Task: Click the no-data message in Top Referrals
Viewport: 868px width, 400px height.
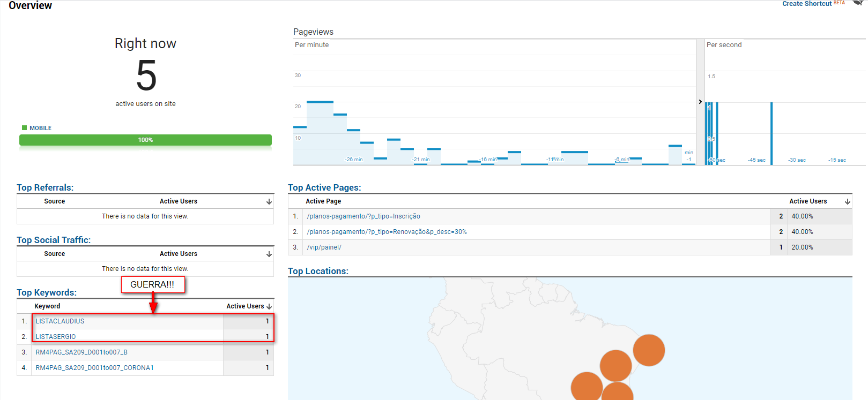Action: [x=145, y=216]
